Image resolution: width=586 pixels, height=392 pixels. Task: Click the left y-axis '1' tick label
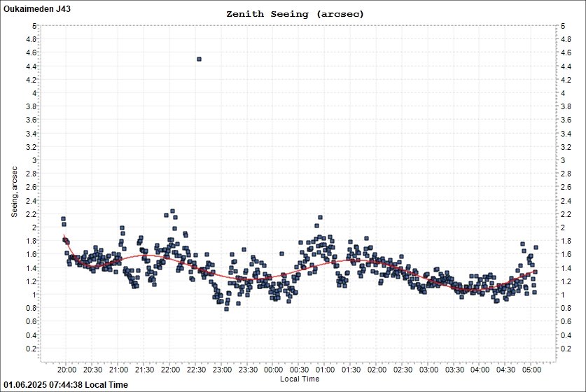coord(34,295)
